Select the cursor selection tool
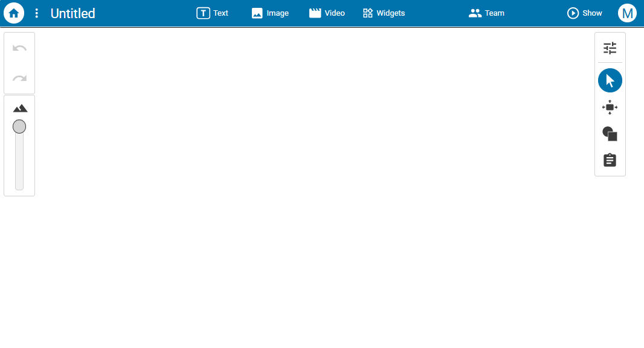The image size is (644, 348). pos(610,80)
